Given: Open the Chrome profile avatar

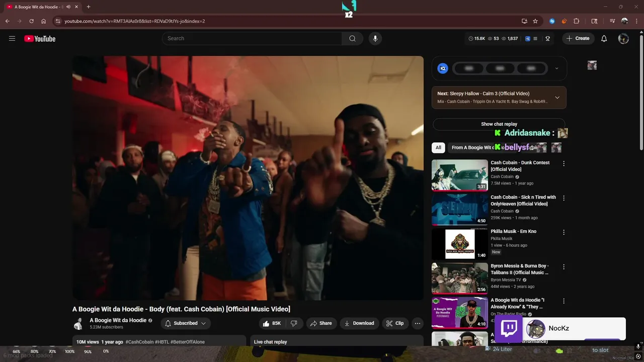Looking at the screenshot, I should 624,21.
